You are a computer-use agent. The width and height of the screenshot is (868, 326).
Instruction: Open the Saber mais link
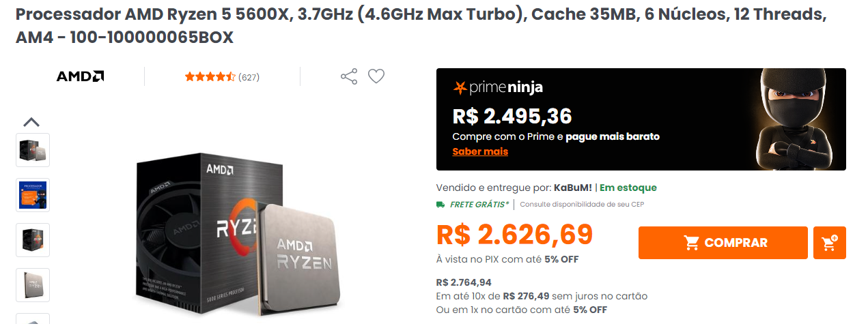[480, 151]
